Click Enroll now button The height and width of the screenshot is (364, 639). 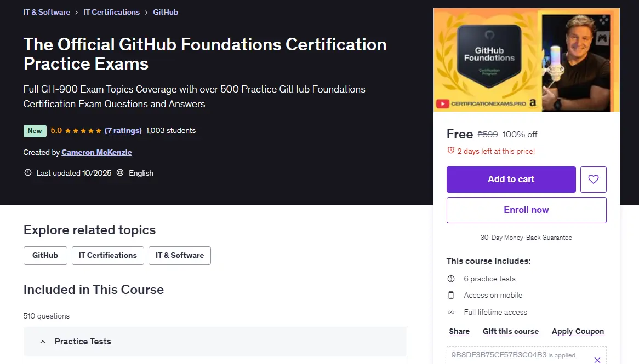click(526, 210)
